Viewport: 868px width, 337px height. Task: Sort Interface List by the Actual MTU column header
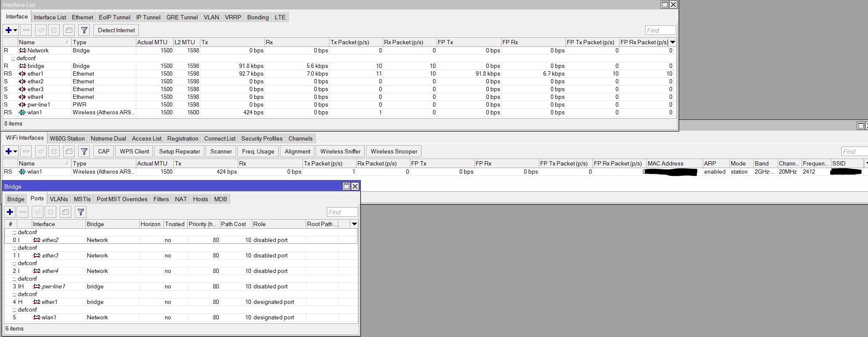tap(154, 42)
